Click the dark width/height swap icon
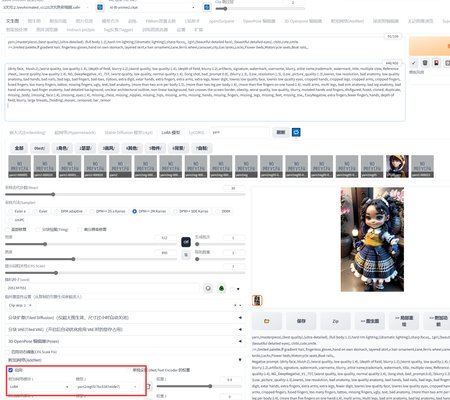The image size is (450, 400). (186, 242)
